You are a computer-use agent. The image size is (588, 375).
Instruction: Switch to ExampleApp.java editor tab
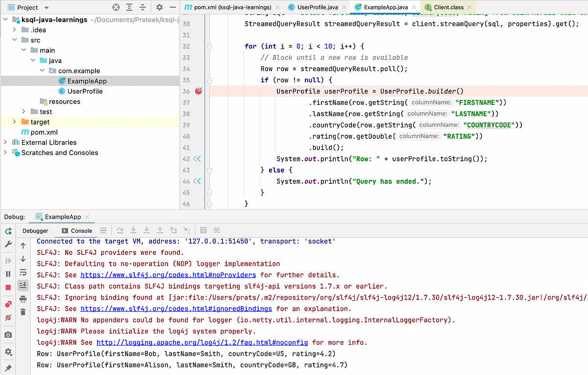click(386, 7)
